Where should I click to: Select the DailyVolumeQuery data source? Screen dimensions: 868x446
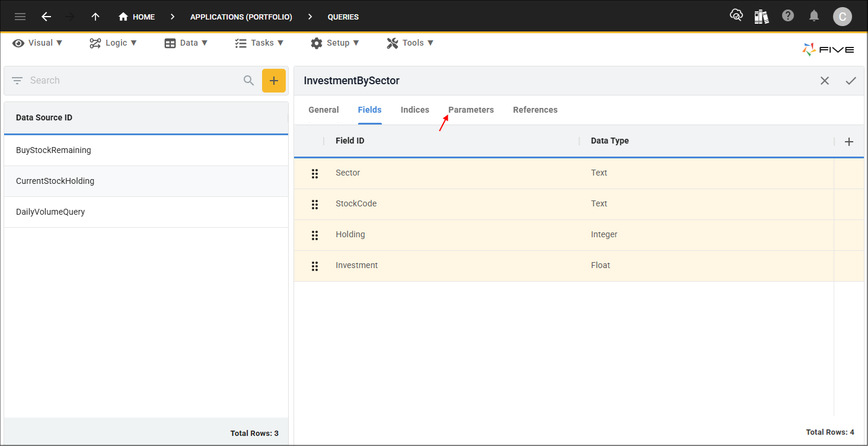[146, 212]
